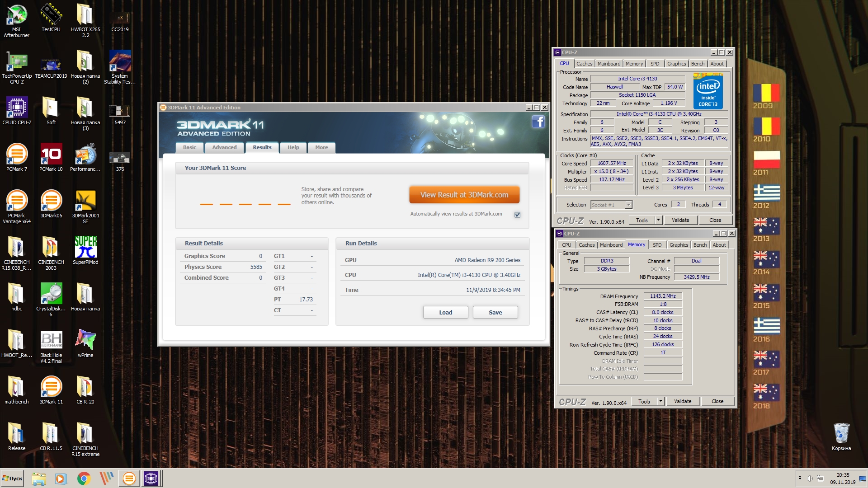Open TechPowerUp GPU-Z desktop icon
Image resolution: width=868 pixels, height=488 pixels.
tap(17, 67)
